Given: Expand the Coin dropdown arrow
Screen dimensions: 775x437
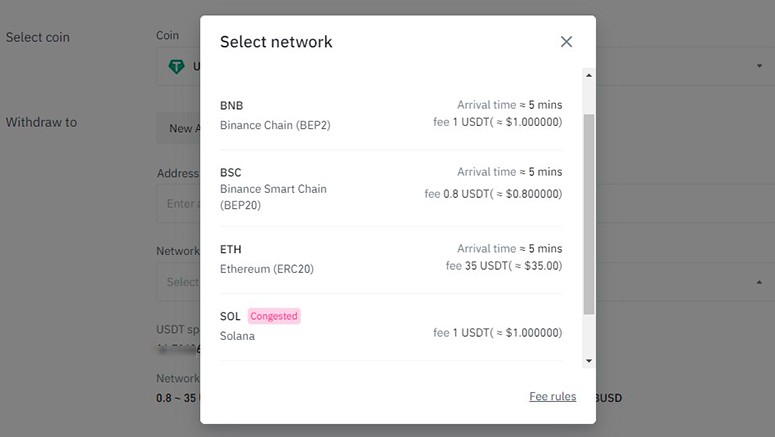Looking at the screenshot, I should [x=758, y=67].
